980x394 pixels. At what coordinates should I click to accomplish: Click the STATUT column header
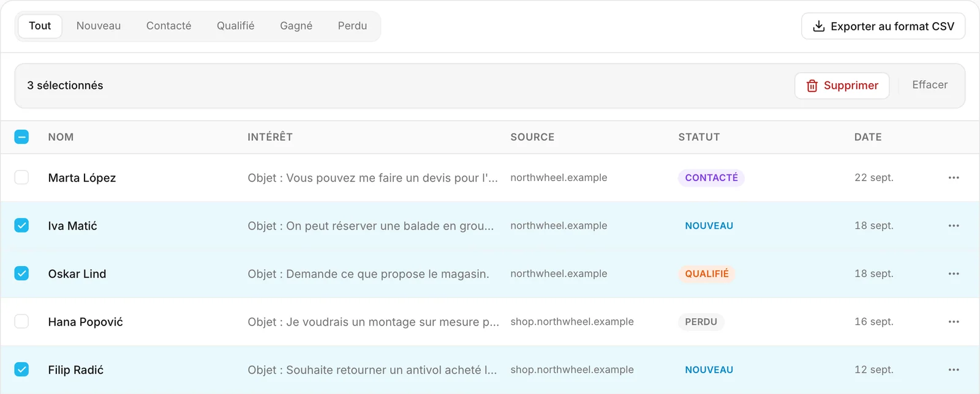[x=699, y=137]
